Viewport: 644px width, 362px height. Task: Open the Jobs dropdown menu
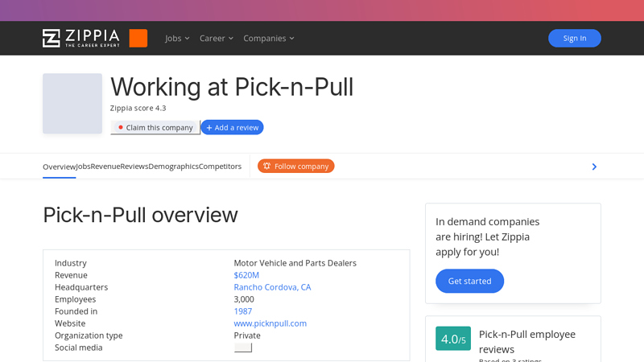point(177,38)
